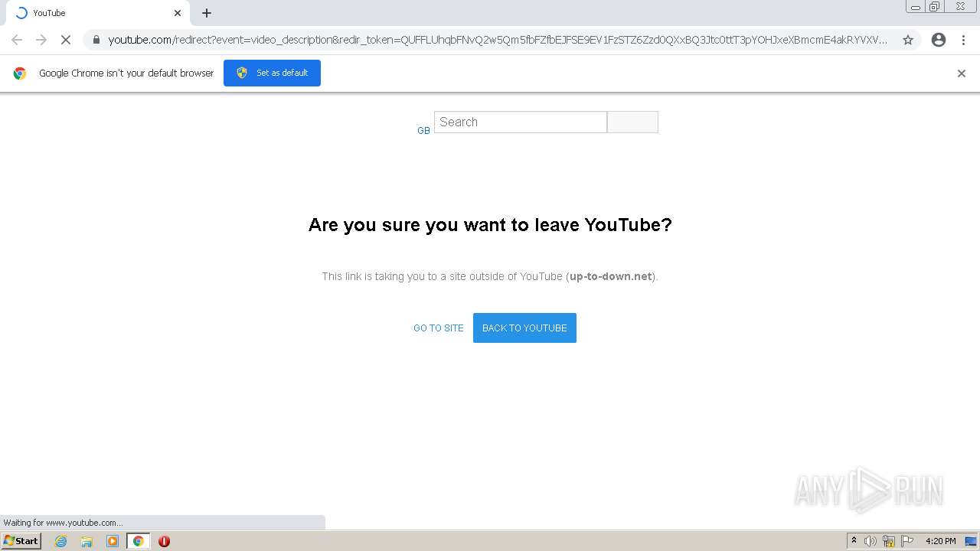Open the Windows Start menu

(21, 541)
